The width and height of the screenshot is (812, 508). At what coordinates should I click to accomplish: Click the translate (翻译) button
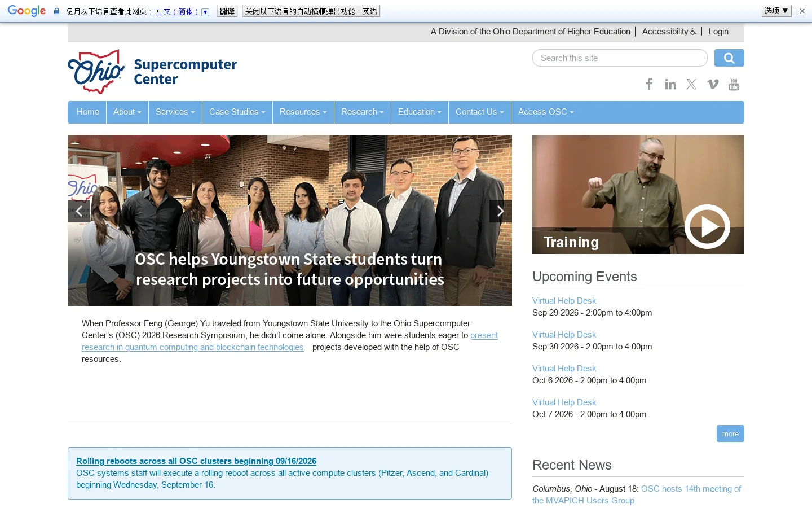(x=227, y=11)
